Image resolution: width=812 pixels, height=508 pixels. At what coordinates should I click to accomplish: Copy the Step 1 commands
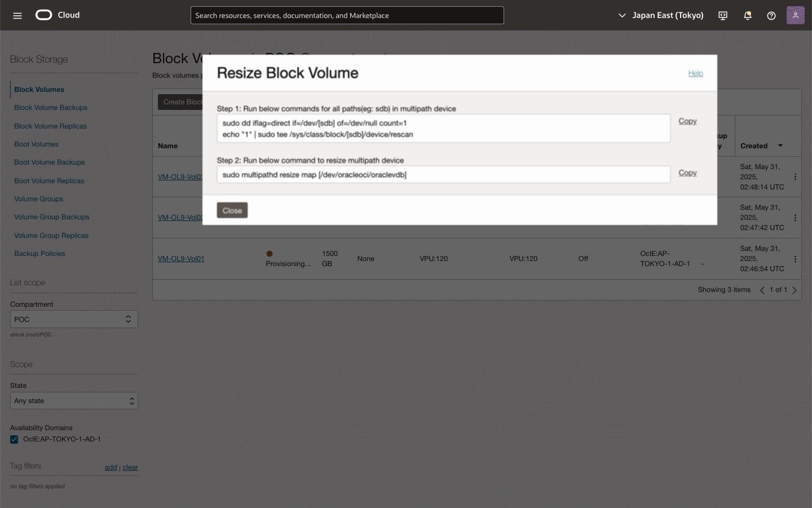pos(687,121)
